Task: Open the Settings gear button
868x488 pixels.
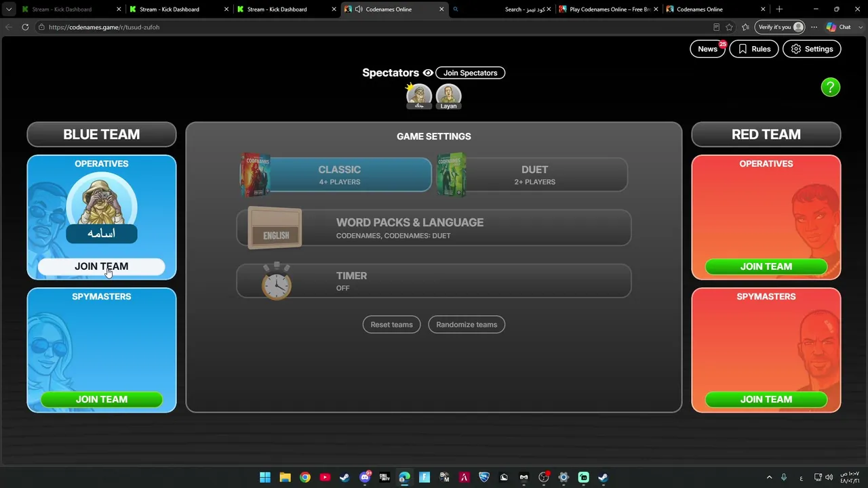Action: pyautogui.click(x=812, y=49)
